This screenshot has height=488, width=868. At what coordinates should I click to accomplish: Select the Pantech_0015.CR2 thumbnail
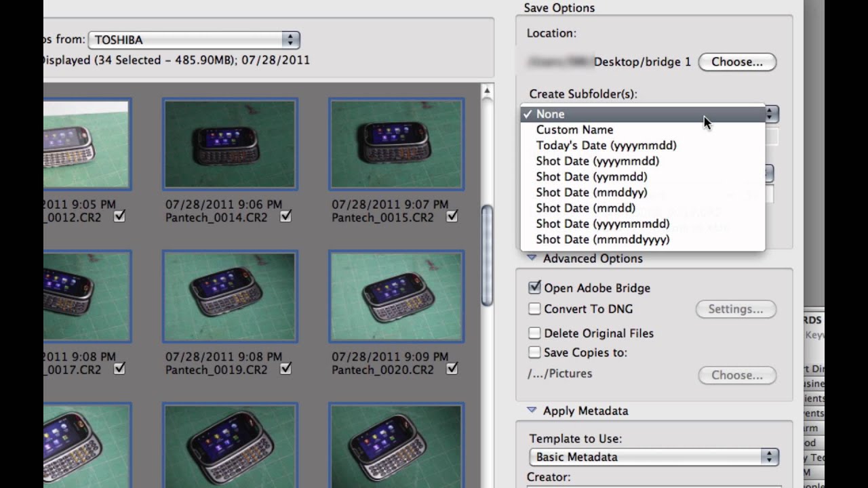pyautogui.click(x=396, y=144)
